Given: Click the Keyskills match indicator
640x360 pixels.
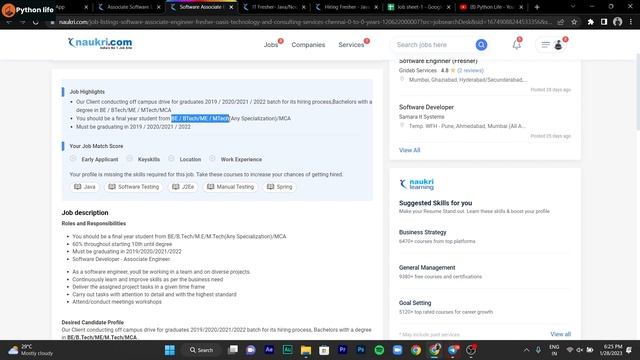Looking at the screenshot, I should 143,159.
